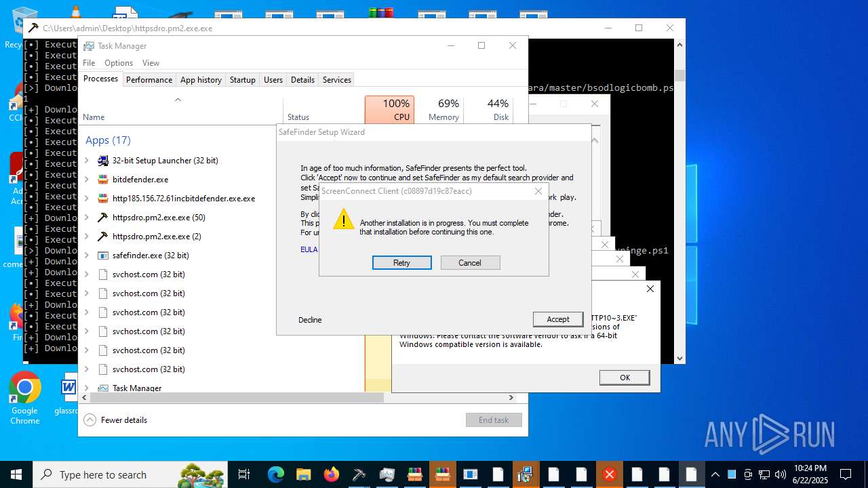The width and height of the screenshot is (868, 488).
Task: Open Task View on the taskbar
Action: pos(245,474)
